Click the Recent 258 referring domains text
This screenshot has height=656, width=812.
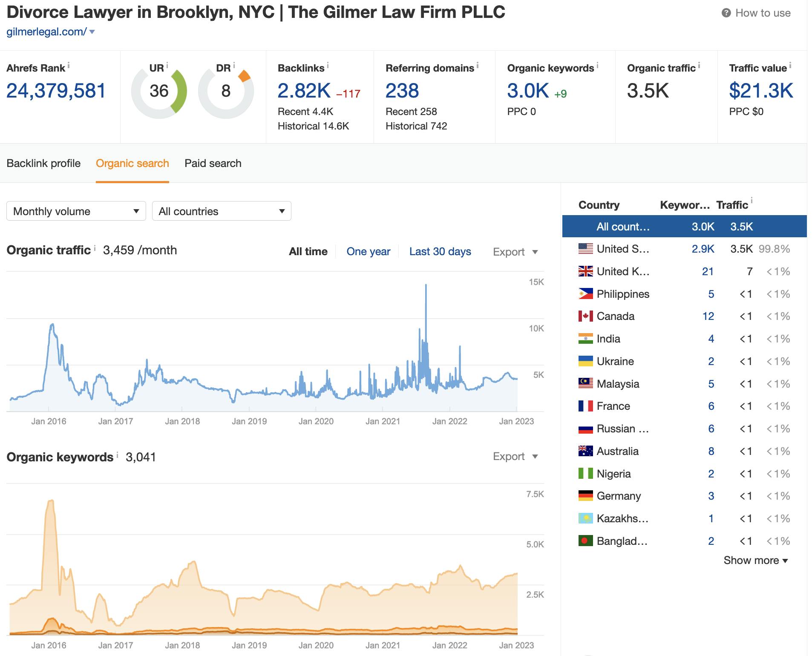(411, 112)
